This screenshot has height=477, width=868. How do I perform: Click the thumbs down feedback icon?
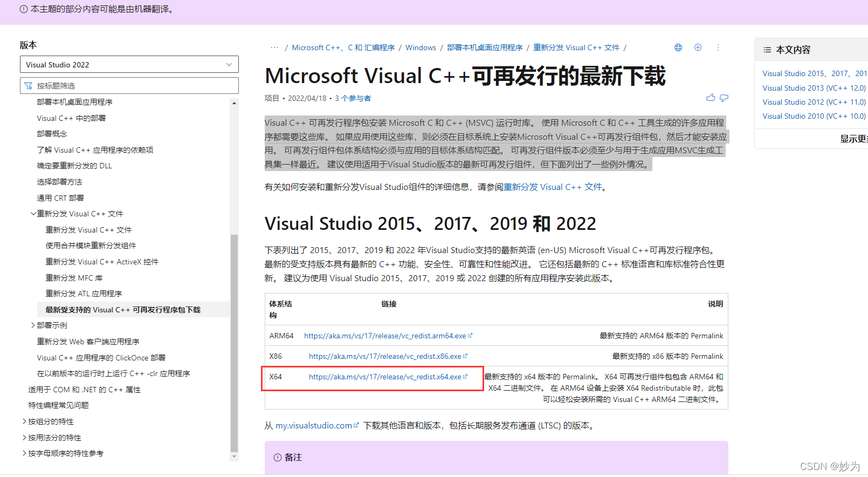coord(724,98)
